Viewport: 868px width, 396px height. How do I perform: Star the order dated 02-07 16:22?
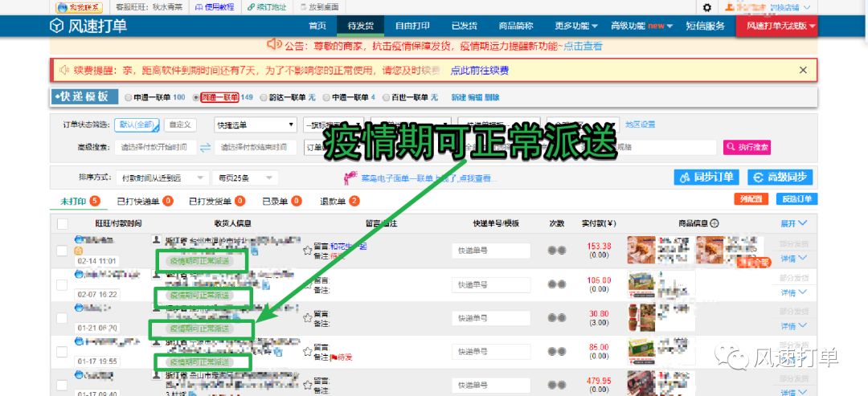pyautogui.click(x=308, y=284)
